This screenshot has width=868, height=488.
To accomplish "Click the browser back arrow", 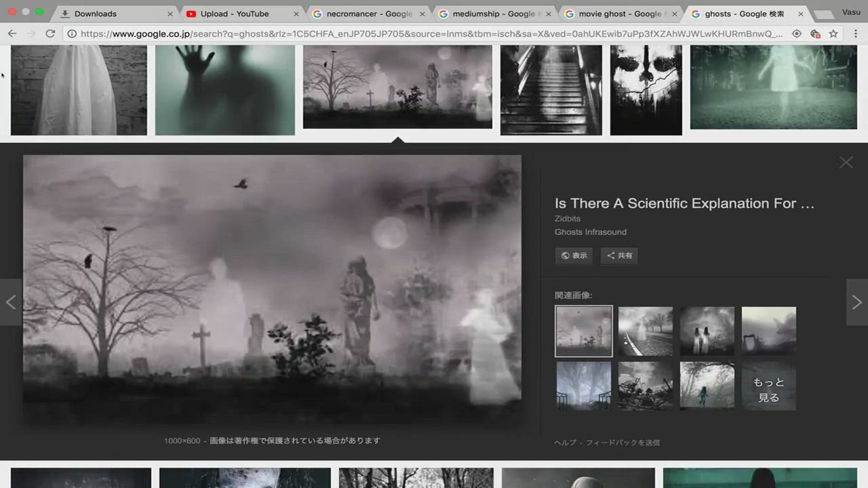I will click(12, 34).
